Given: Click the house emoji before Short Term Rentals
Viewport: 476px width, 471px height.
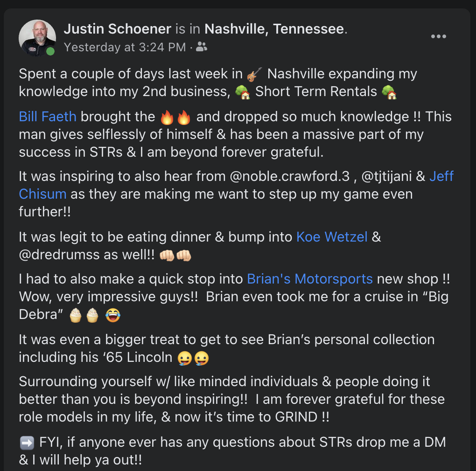Looking at the screenshot, I should point(243,92).
